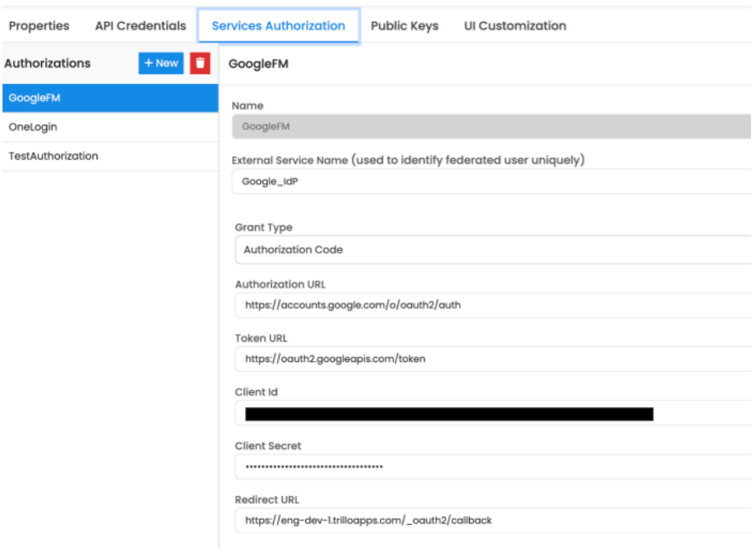Click the Client Id label
Image resolution: width=755 pixels, height=560 pixels.
[256, 392]
